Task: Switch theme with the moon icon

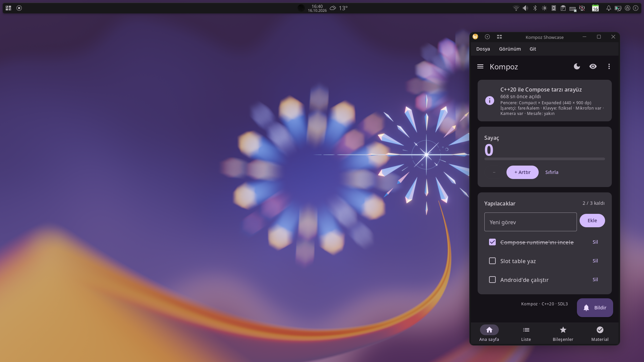Action: pos(577,66)
